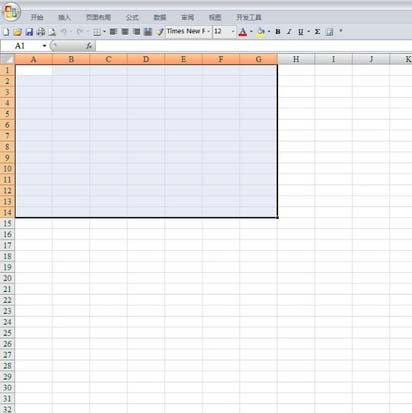This screenshot has width=412, height=413.
Task: Click the Name Box showing A1
Action: point(22,46)
